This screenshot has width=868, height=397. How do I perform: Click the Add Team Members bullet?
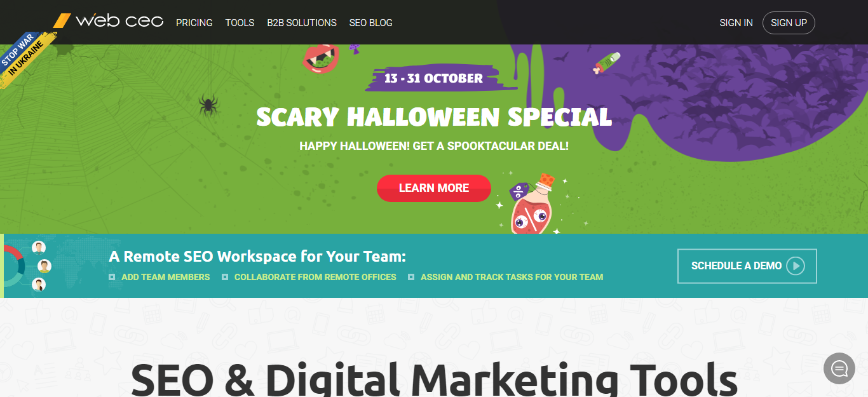(x=159, y=277)
